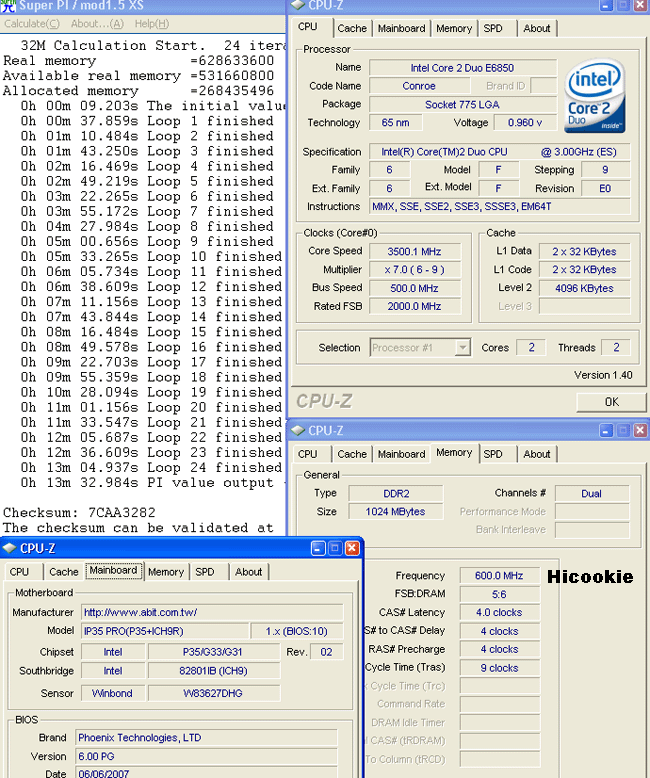The image size is (650, 778).
Task: Click the Sensor W83627DHG value
Action: (x=213, y=693)
